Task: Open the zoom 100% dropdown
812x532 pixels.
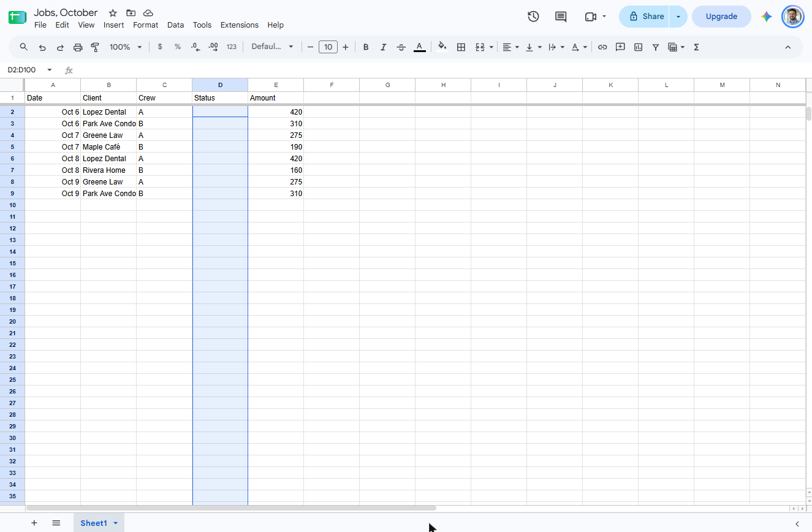Action: (126, 47)
